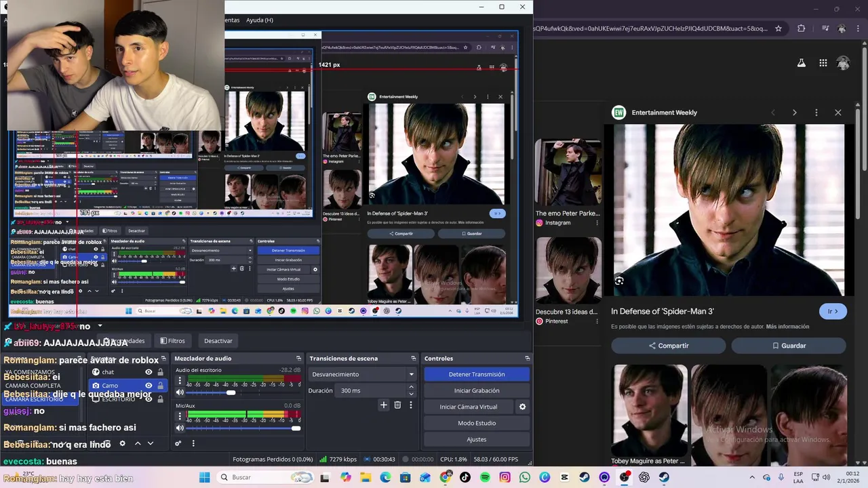This screenshot has width=868, height=488.
Task: Click Detener Transmisión to stop streaming
Action: coord(477,374)
